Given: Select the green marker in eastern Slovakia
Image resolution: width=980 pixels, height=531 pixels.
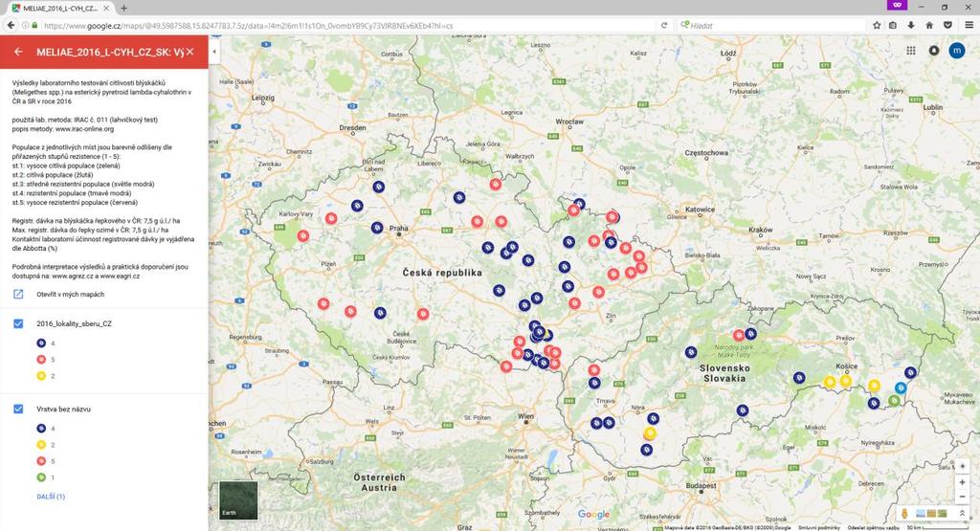Looking at the screenshot, I should pos(895,401).
